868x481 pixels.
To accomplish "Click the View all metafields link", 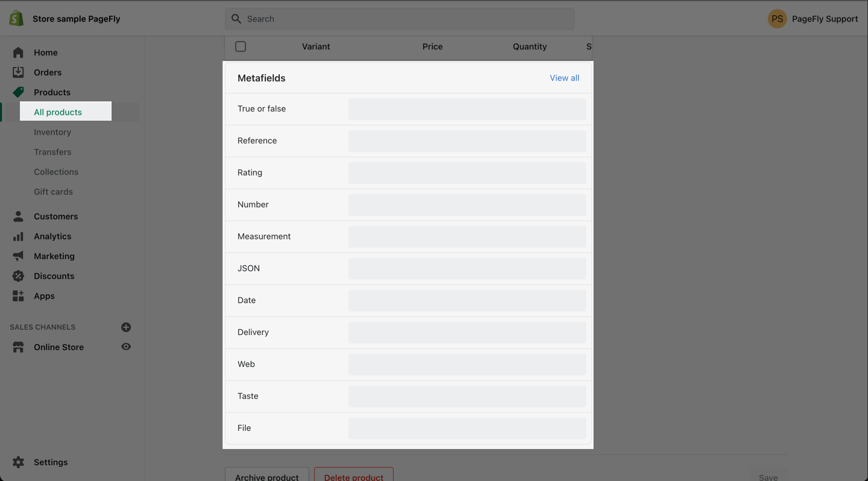I will (x=564, y=78).
